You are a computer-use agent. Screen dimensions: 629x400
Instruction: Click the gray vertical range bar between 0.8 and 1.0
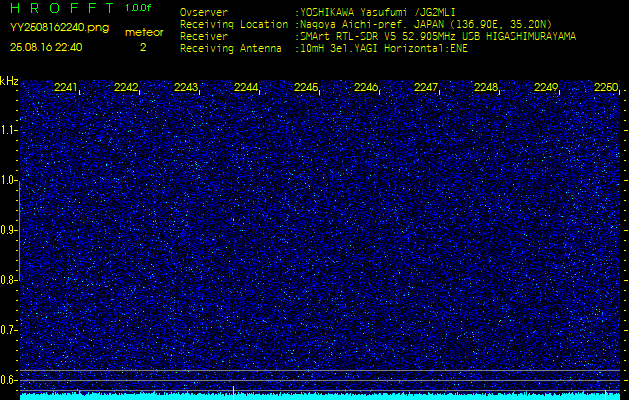click(20, 231)
